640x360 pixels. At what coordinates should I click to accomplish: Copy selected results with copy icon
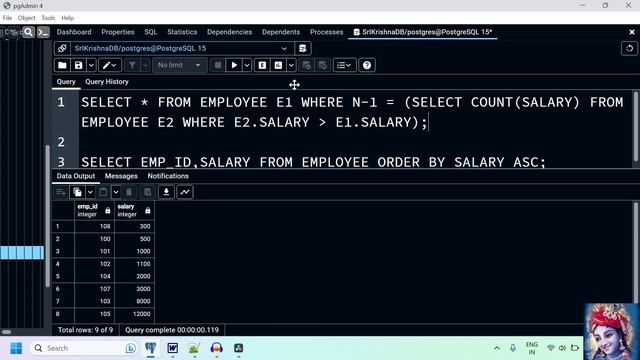[77, 192]
